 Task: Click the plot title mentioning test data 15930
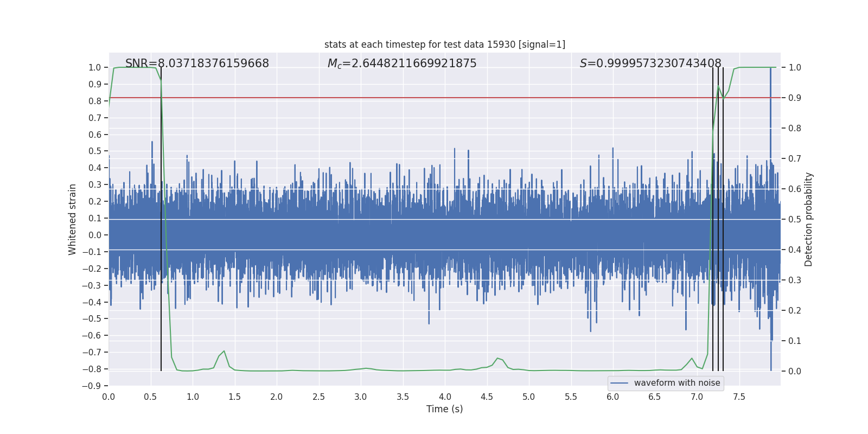pos(444,44)
